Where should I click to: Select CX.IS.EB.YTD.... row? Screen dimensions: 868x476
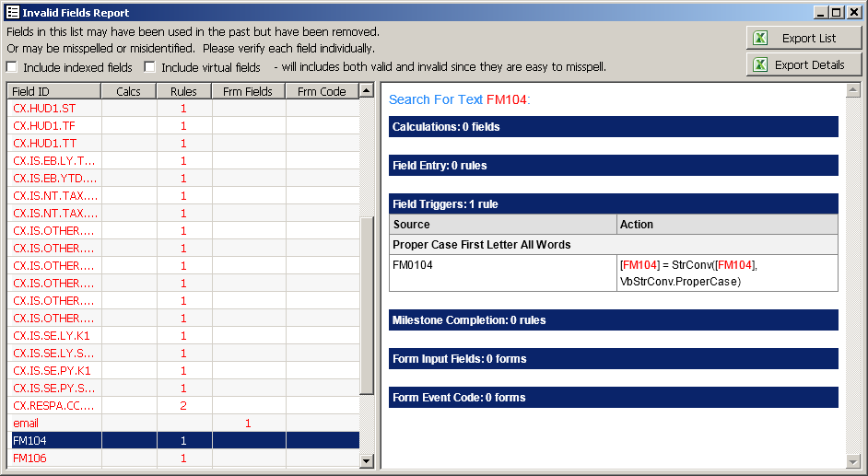tap(183, 178)
